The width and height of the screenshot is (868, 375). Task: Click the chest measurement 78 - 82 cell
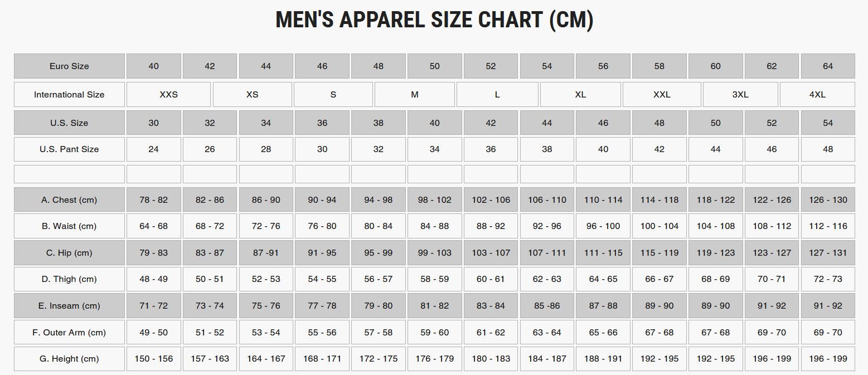click(153, 200)
